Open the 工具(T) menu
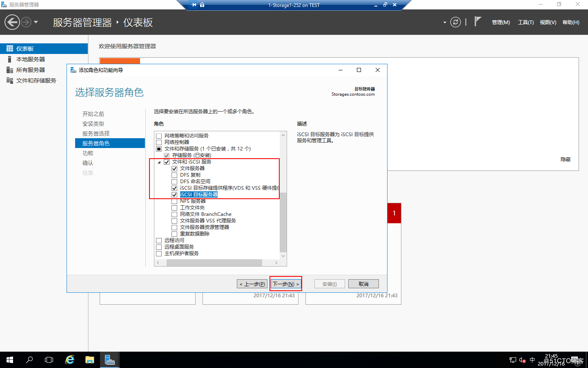The width and height of the screenshot is (588, 368). coord(526,22)
